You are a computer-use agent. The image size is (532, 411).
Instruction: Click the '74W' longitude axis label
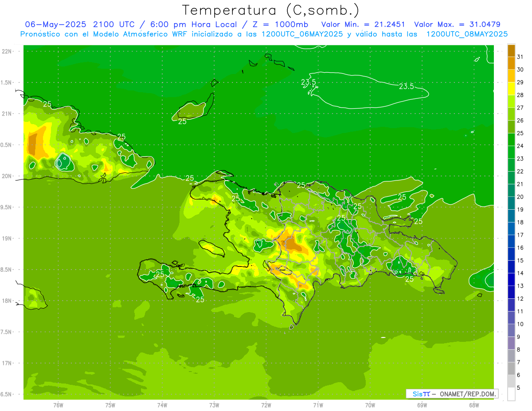162,405
